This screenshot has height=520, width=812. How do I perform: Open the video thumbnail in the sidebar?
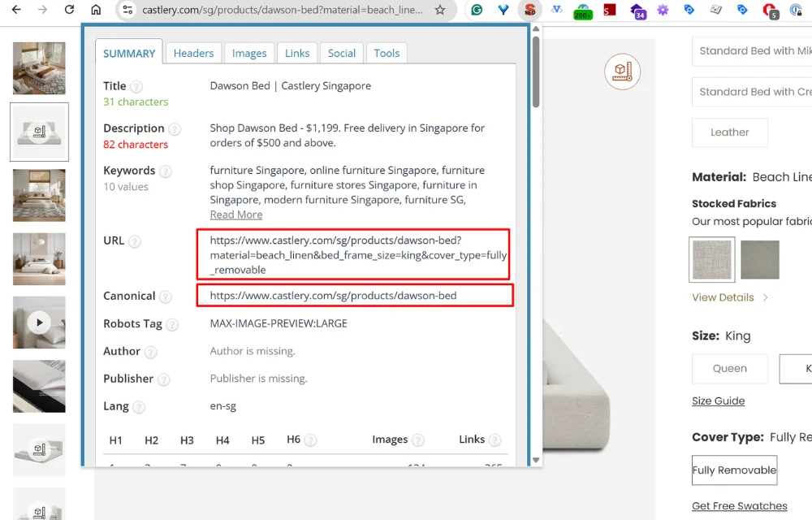38,323
